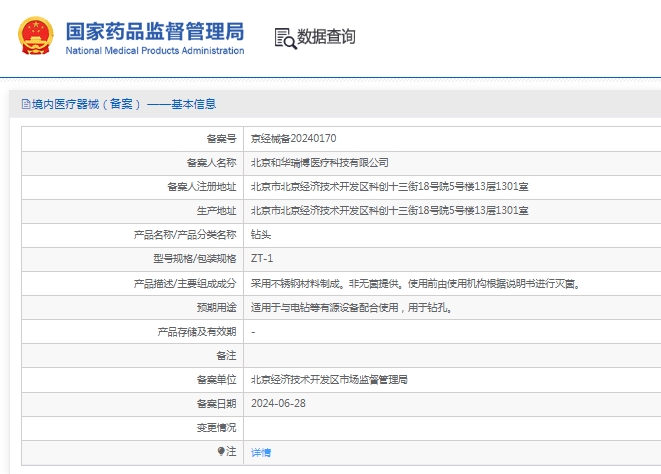
Task: Open the 详情 details link
Action: pyautogui.click(x=261, y=452)
